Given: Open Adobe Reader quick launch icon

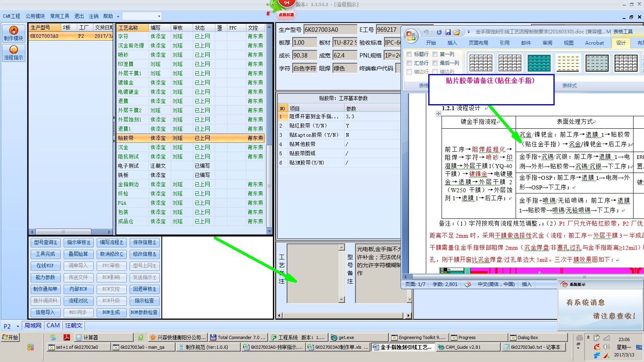Looking at the screenshot, I should pyautogui.click(x=66, y=337).
